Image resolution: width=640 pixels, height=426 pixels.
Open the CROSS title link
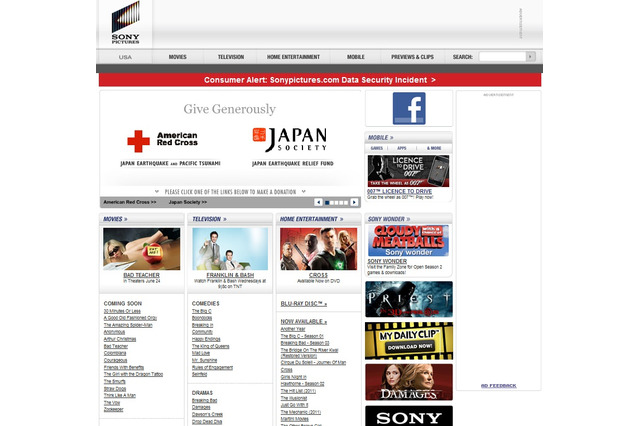(x=318, y=275)
